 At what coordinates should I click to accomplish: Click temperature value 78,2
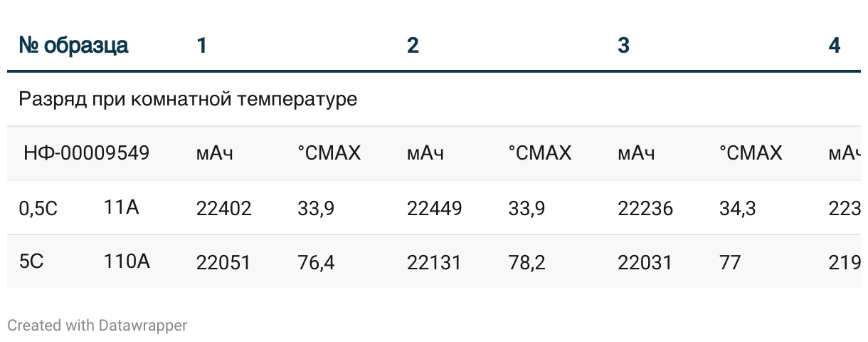527,263
